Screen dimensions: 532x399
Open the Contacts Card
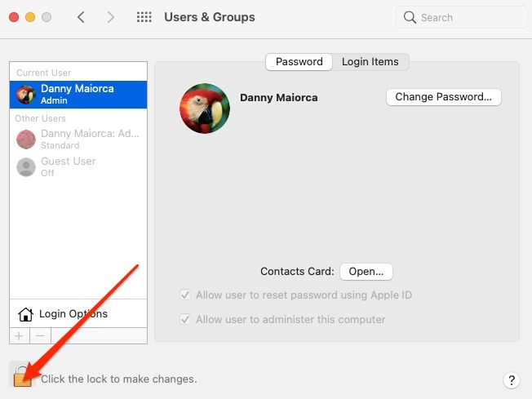[x=366, y=272]
